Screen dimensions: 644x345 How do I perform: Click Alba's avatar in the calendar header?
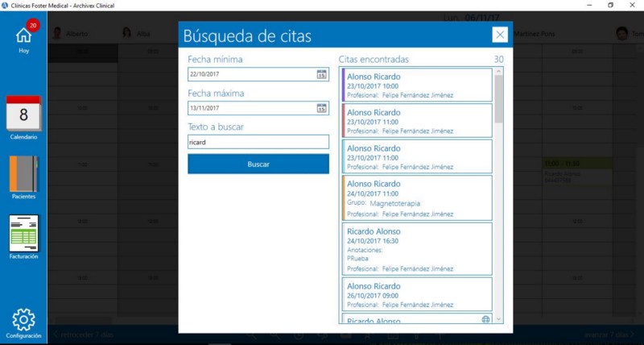tap(127, 33)
